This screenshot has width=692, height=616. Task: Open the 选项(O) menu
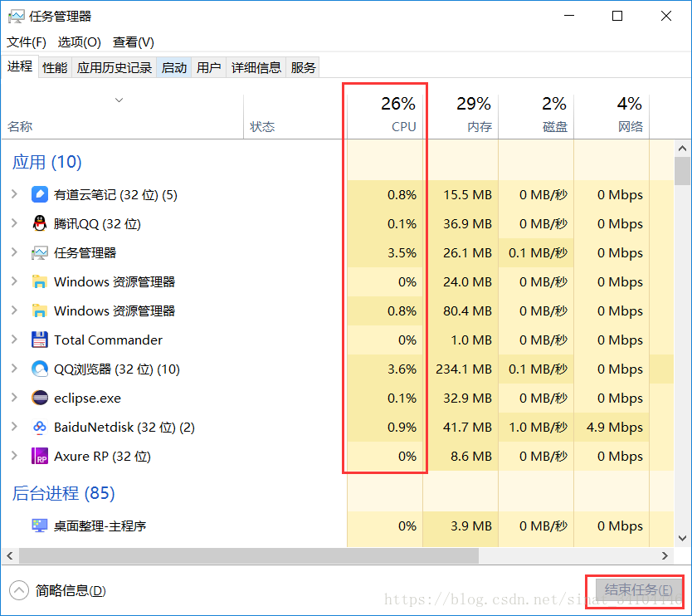80,42
